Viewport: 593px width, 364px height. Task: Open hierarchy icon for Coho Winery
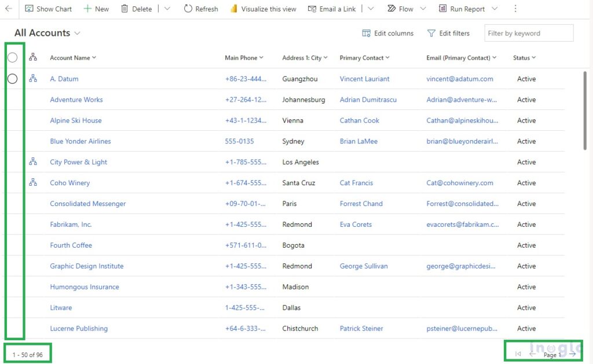coord(33,183)
